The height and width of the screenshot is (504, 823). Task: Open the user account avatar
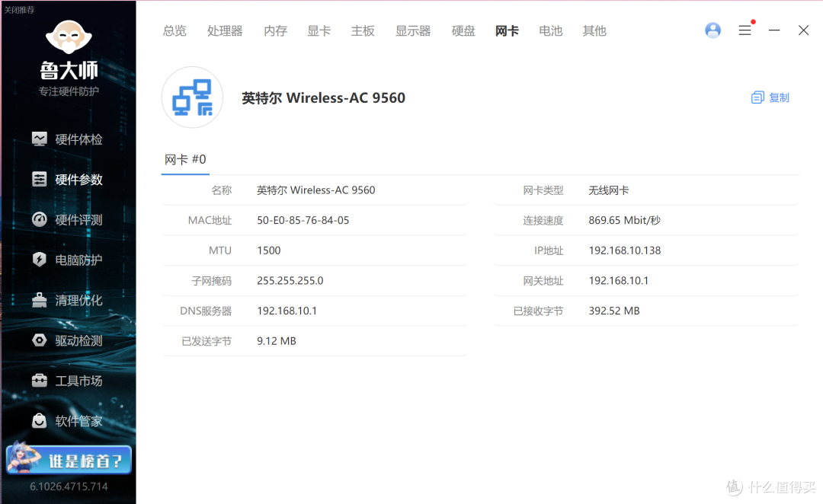click(713, 30)
